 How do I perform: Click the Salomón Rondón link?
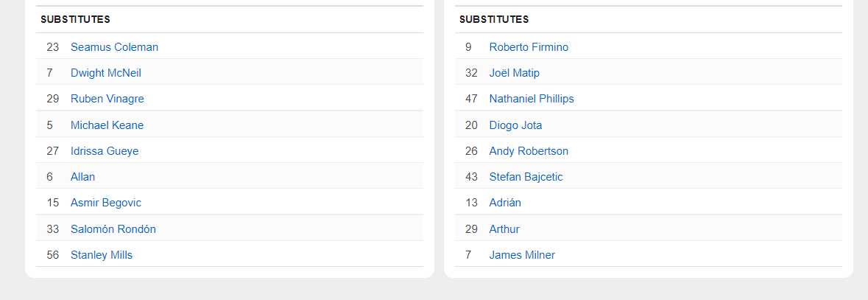(113, 229)
